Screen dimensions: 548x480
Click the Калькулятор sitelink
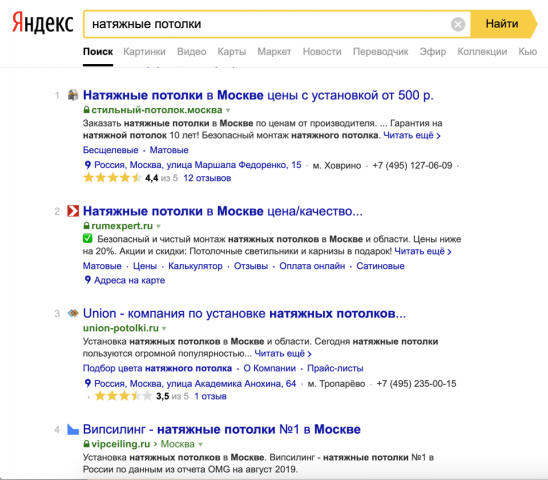pos(195,266)
